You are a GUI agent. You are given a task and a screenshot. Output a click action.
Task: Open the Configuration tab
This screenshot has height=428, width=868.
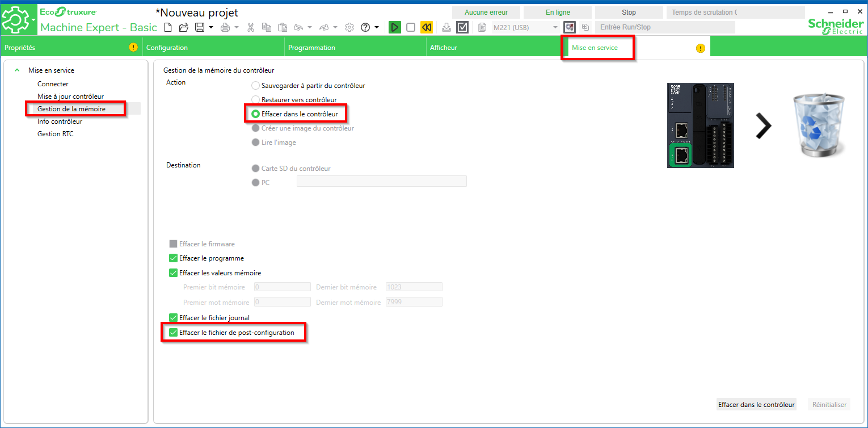167,48
